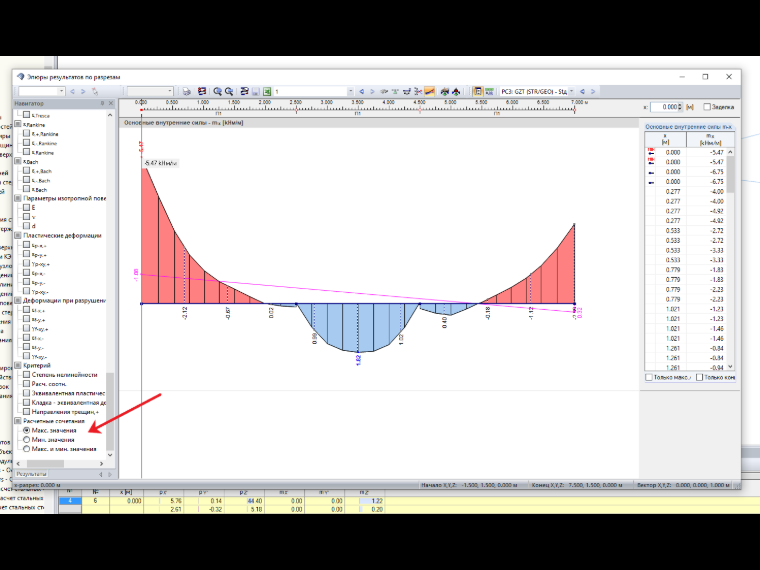Click icon right after the orange highlighted toolbar icon
Image resolution: width=760 pixels, height=570 pixels.
444,92
